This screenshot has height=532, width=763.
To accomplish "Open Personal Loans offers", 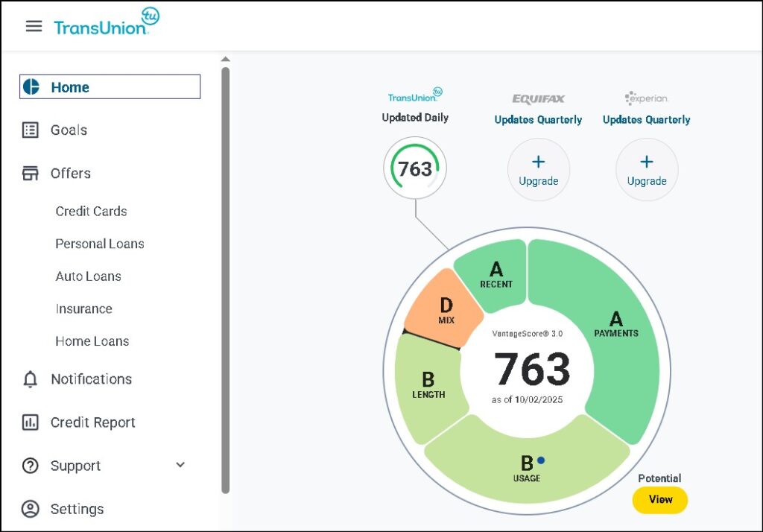I will 100,244.
